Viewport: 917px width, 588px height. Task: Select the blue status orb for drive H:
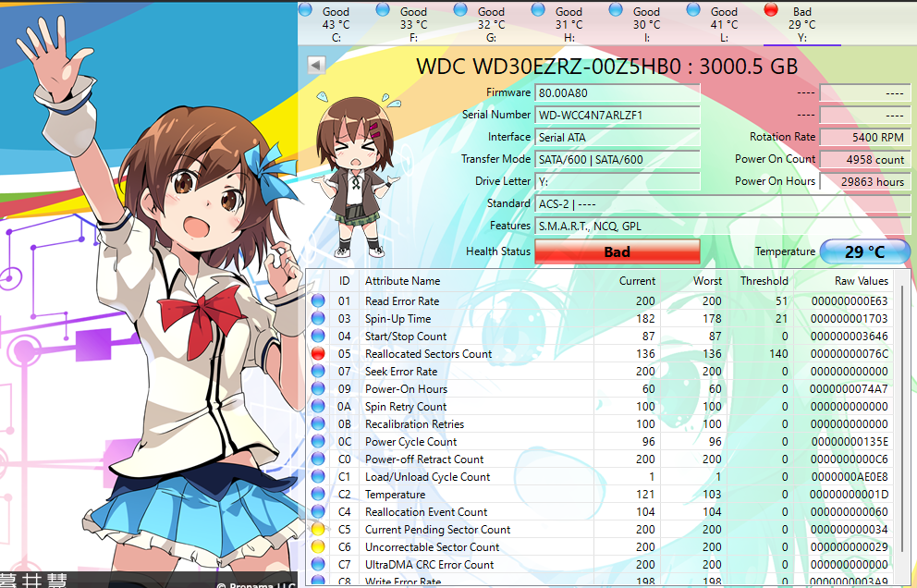[x=538, y=9]
